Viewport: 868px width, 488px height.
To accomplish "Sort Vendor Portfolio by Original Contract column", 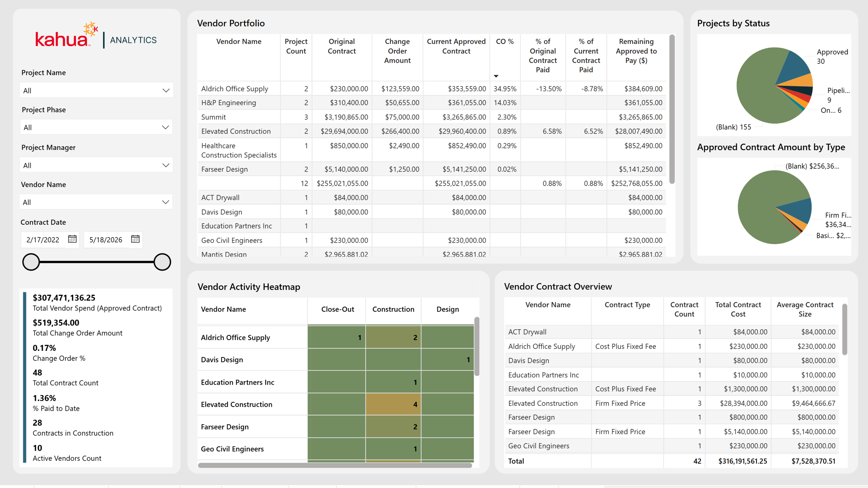I will click(341, 46).
